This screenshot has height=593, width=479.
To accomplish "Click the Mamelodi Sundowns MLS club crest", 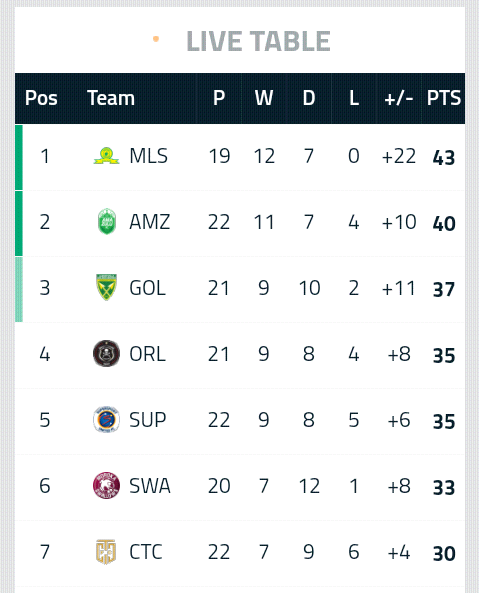I will (x=107, y=156).
